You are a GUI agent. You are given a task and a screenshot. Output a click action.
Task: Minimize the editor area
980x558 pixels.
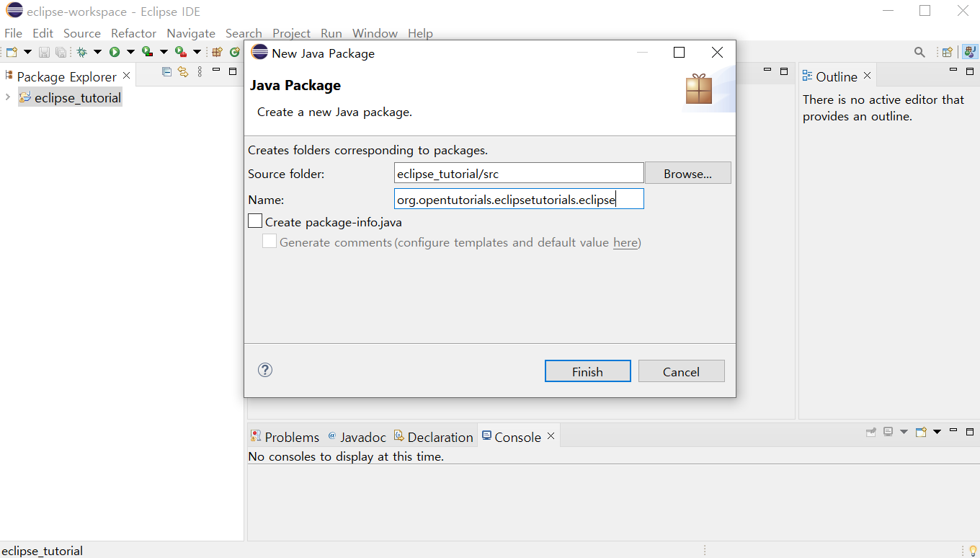(768, 70)
